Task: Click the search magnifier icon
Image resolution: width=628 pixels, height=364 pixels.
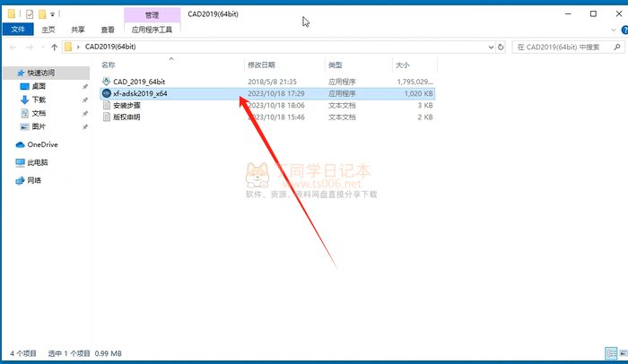Action: pos(617,47)
